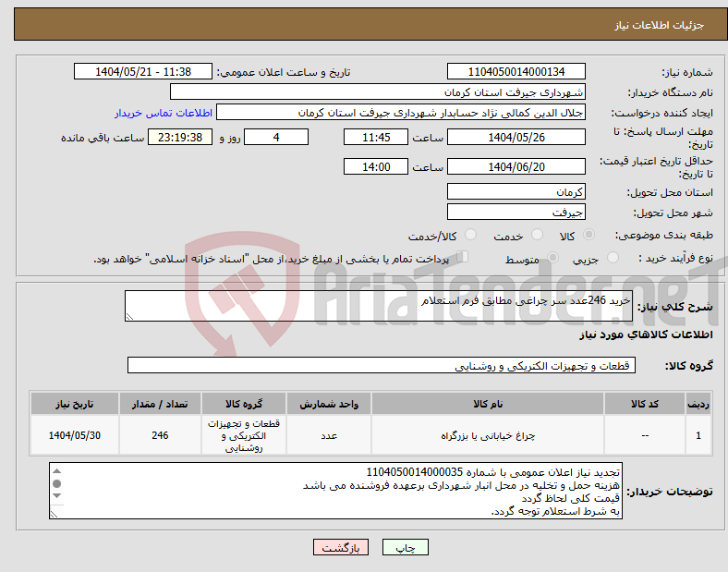Click the item name چراغ خیابانی یا بزرگراه
This screenshot has width=728, height=572.
tap(488, 435)
